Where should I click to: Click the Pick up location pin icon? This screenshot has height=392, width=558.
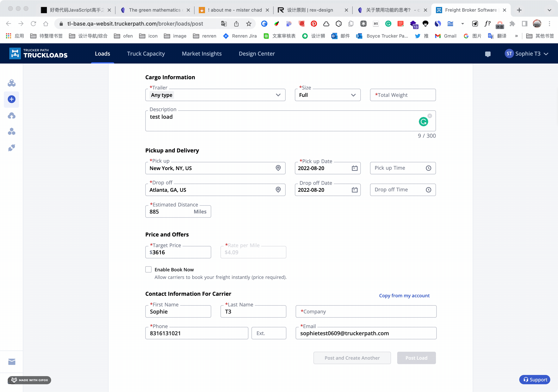point(278,168)
